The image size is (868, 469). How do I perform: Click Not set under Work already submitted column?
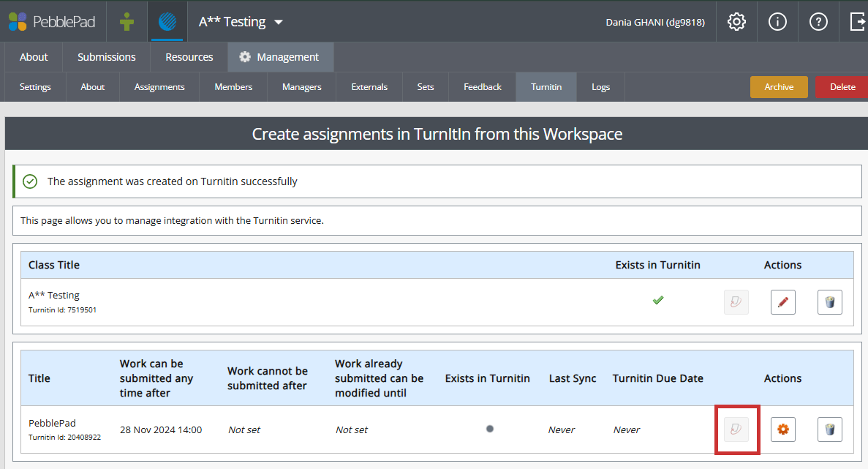352,429
